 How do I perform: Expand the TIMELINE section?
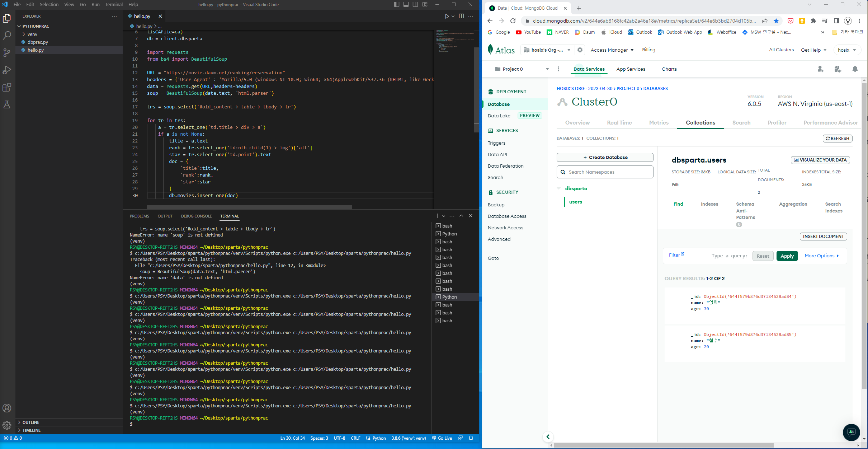(x=32, y=430)
